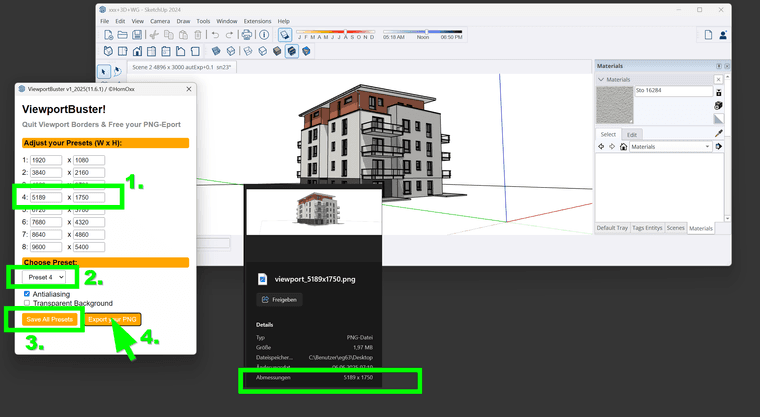Switch to the Edit tab in Materials
Screen dimensions: 760x417
pyautogui.click(x=632, y=133)
